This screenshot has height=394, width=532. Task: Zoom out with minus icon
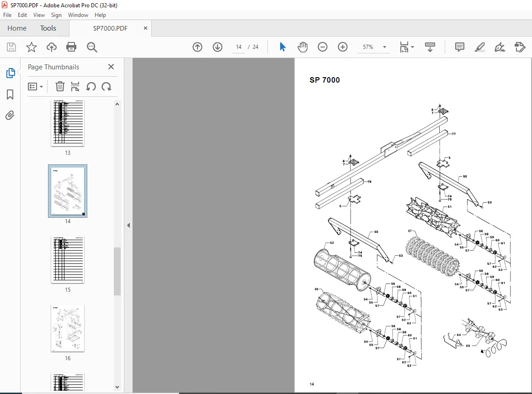(322, 47)
